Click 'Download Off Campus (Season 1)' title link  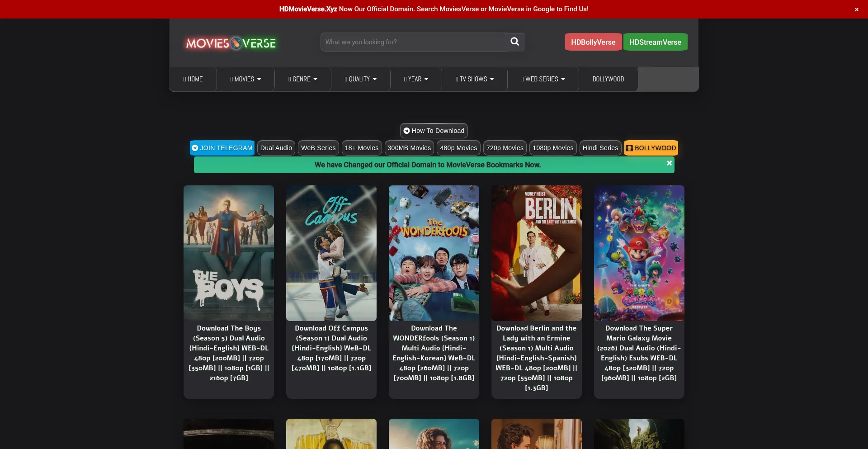pos(331,348)
